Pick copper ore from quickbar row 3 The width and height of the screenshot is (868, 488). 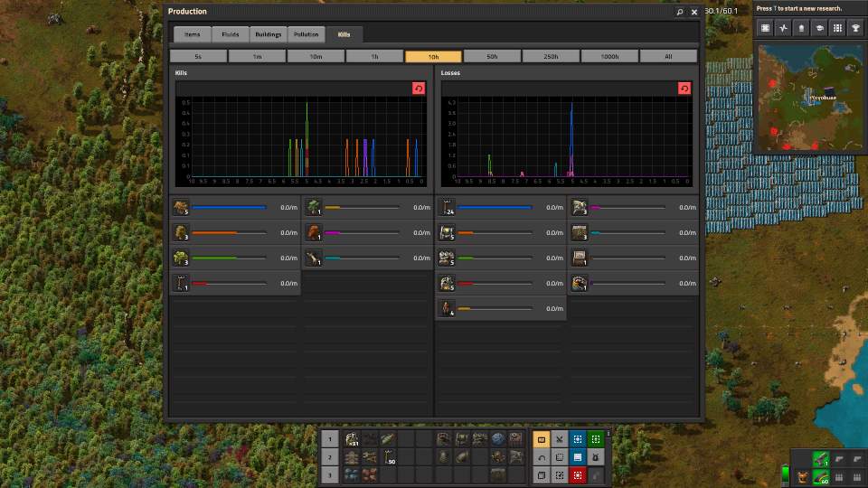point(370,474)
